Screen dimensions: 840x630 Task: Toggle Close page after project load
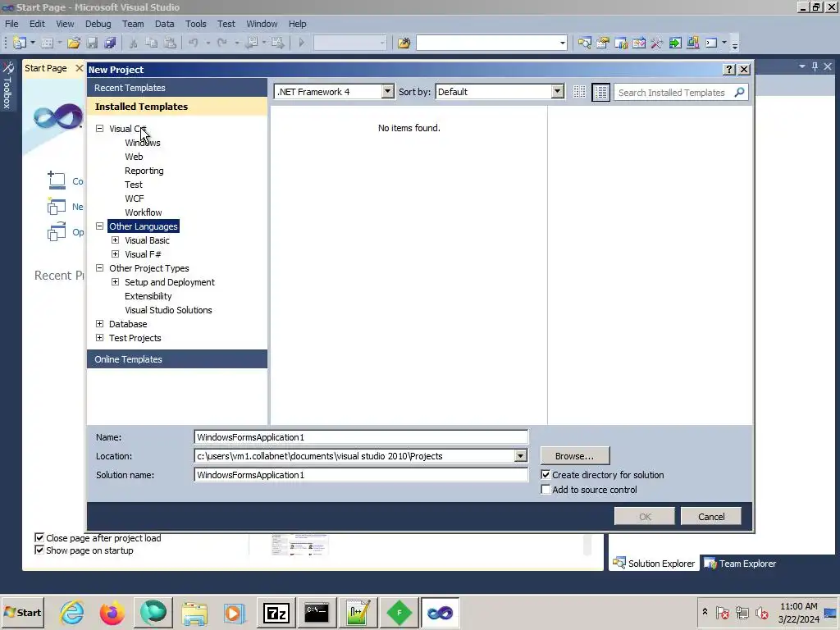(x=39, y=537)
